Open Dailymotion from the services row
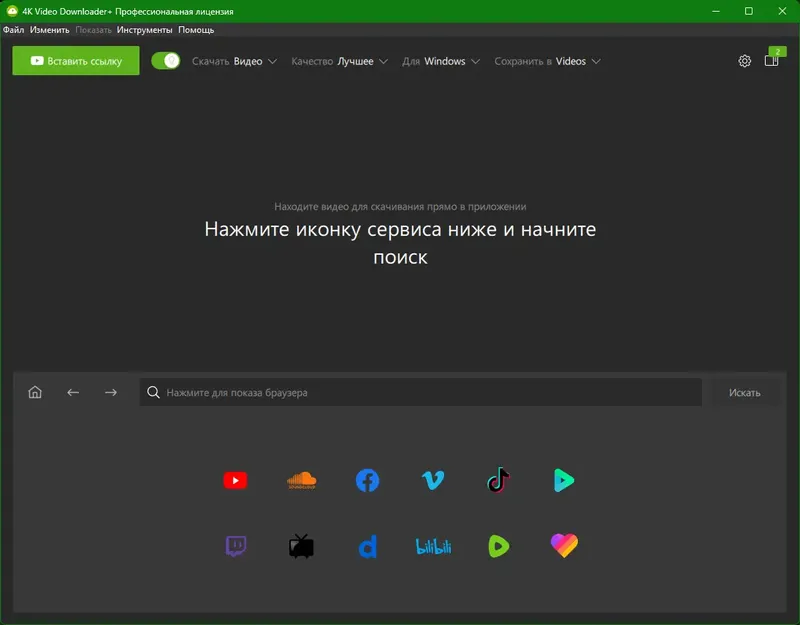This screenshot has width=800, height=625. point(367,545)
